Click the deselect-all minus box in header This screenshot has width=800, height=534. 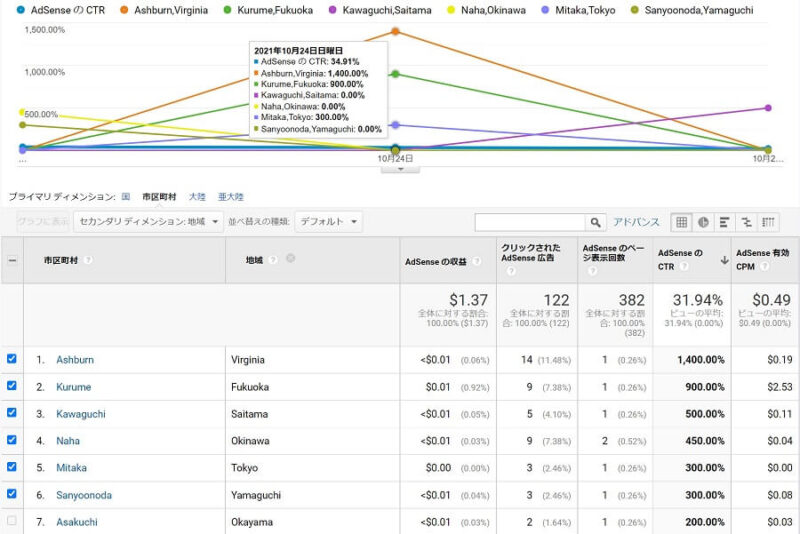(x=12, y=260)
